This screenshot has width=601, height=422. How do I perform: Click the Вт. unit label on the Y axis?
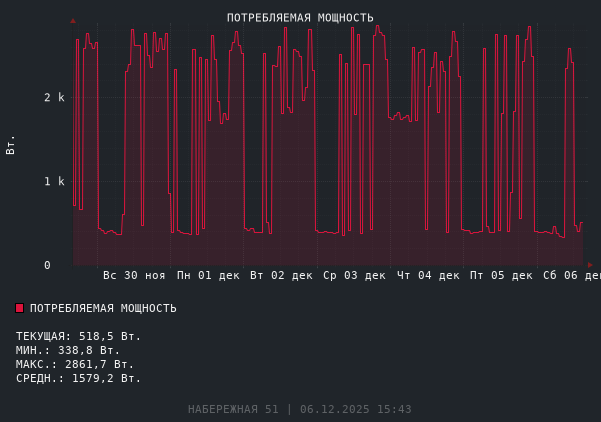coord(11,144)
